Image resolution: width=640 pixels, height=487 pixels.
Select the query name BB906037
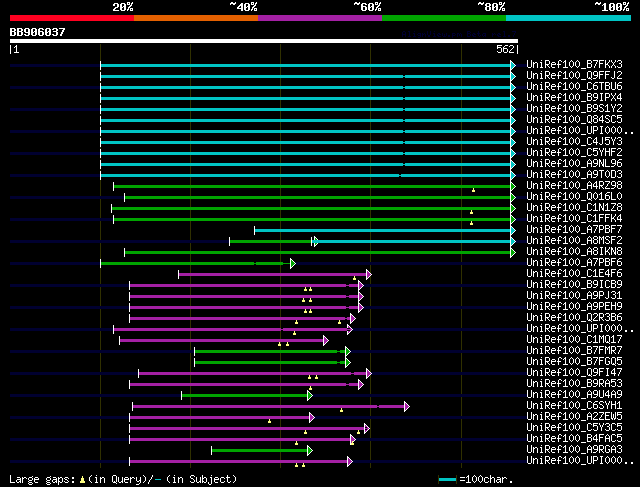38,32
